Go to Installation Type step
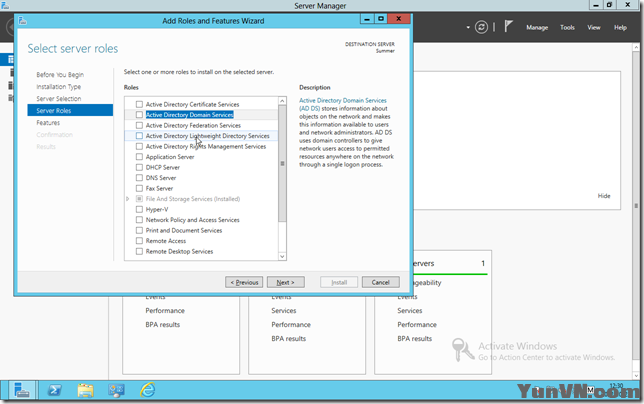Image resolution: width=644 pixels, height=404 pixels. (x=58, y=87)
